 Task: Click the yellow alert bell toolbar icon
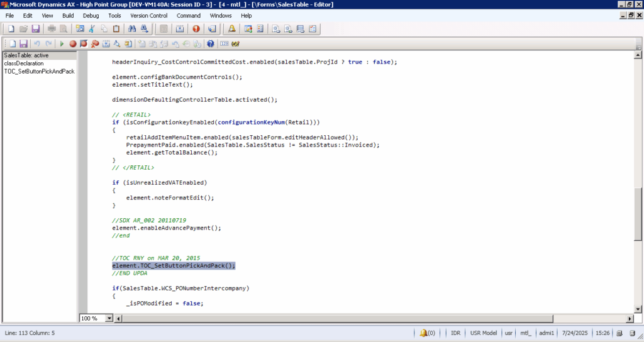(x=232, y=29)
